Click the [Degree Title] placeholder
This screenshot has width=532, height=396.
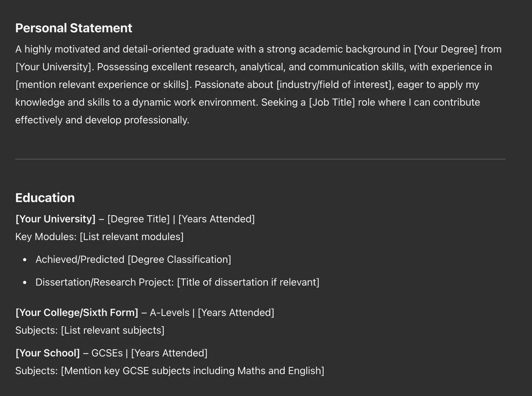tap(138, 219)
